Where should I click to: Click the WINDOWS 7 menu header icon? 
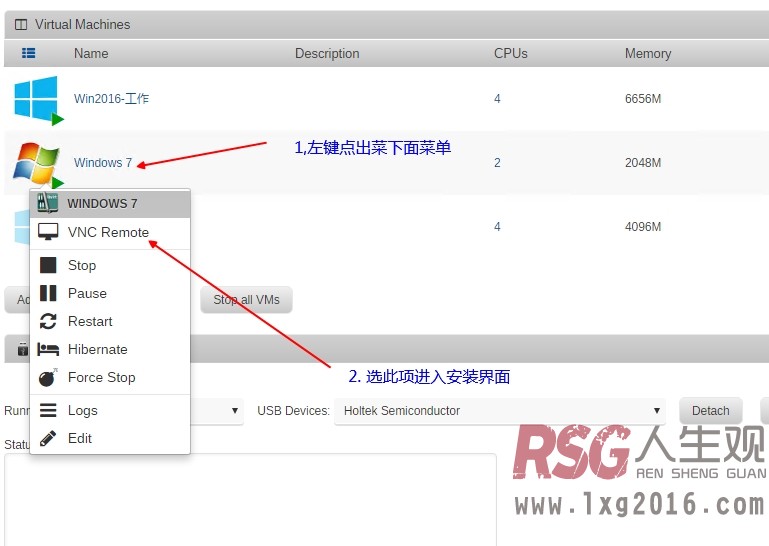pos(48,203)
